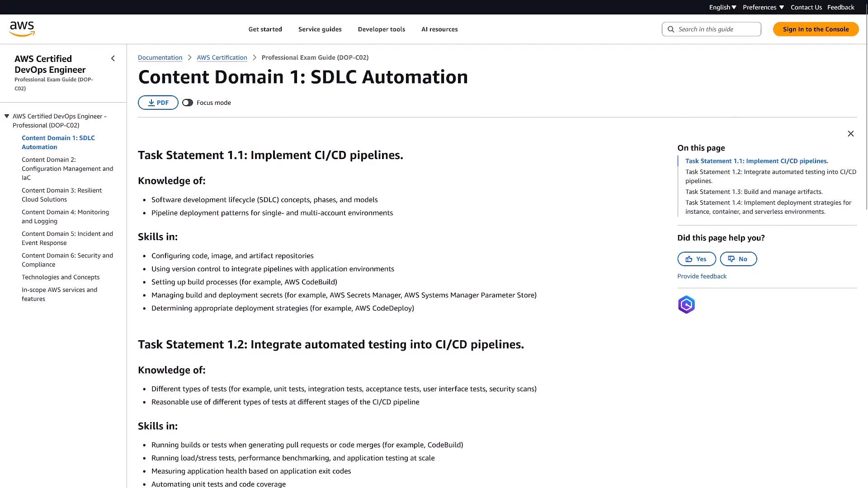Open Technologies and Concepts page
The height and width of the screenshot is (488, 868).
(61, 277)
